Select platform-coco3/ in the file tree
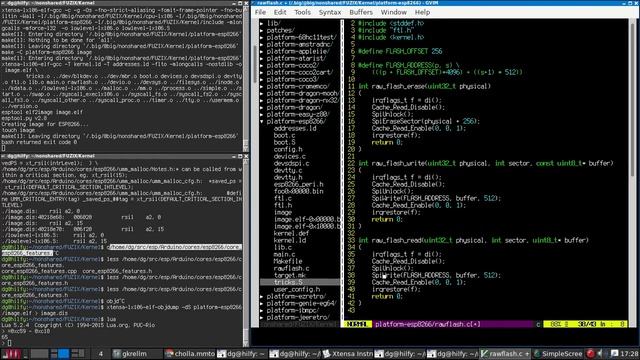The width and height of the screenshot is (640, 360). 293,80
